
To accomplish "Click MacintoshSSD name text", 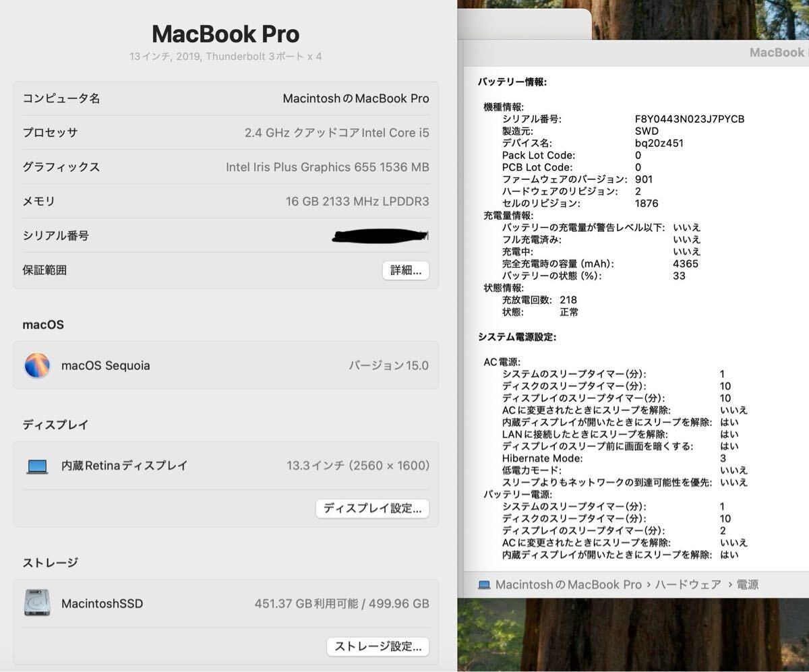I will pyautogui.click(x=102, y=604).
